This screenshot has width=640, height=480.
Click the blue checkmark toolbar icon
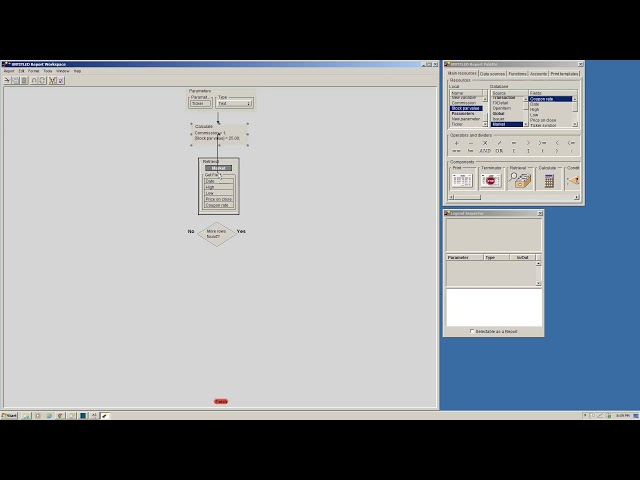click(61, 80)
